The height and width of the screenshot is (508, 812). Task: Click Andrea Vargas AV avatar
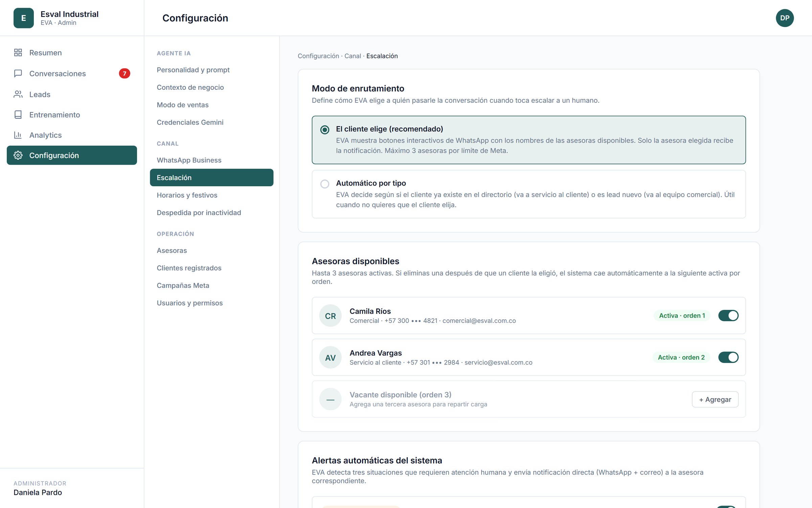click(x=330, y=357)
